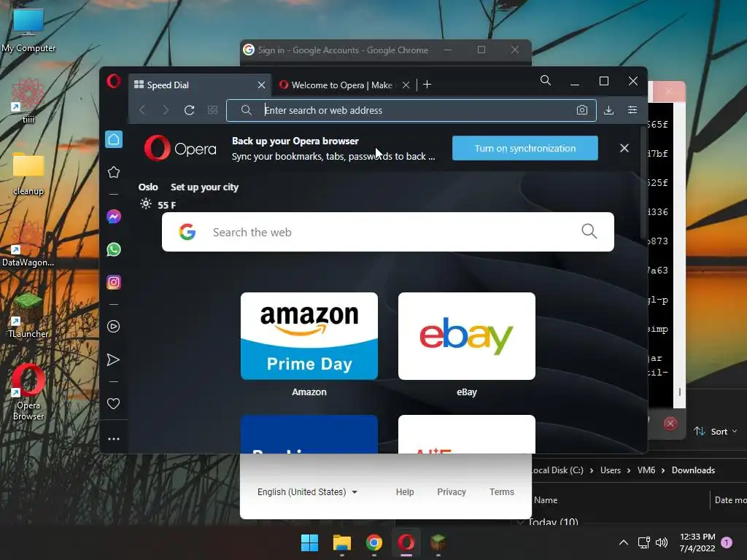Click Google search magnifier in Speed Dial
Image resolution: width=747 pixels, height=560 pixels.
(589, 231)
